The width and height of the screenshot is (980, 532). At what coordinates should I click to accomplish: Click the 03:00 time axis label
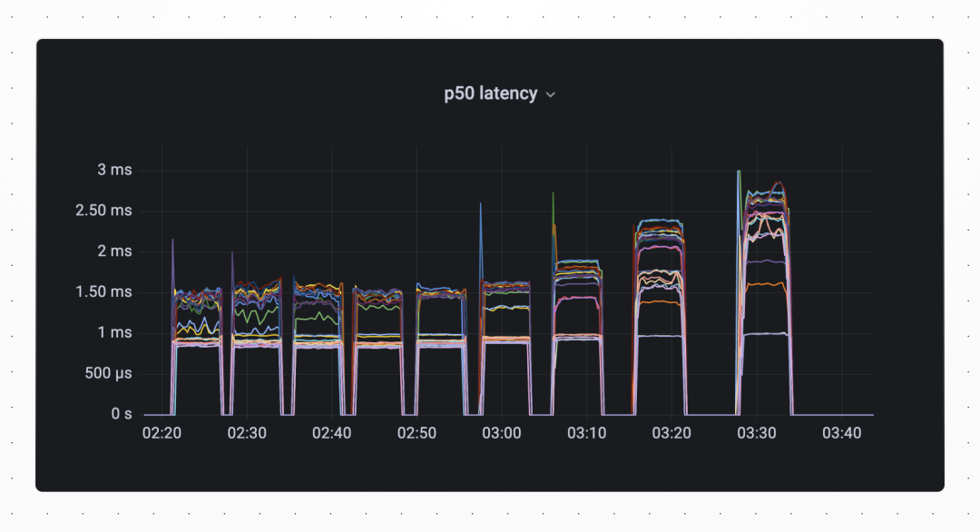pos(502,433)
